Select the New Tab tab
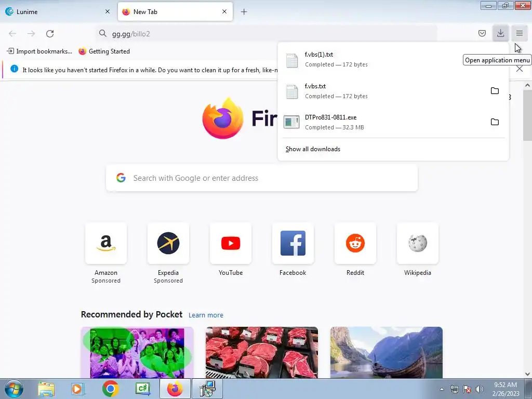 (175, 12)
